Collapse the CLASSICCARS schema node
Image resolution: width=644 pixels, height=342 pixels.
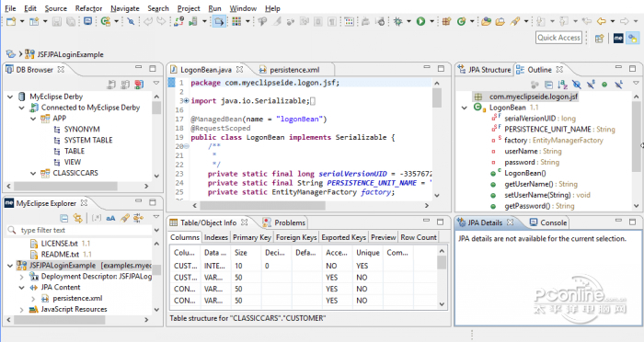click(x=33, y=173)
